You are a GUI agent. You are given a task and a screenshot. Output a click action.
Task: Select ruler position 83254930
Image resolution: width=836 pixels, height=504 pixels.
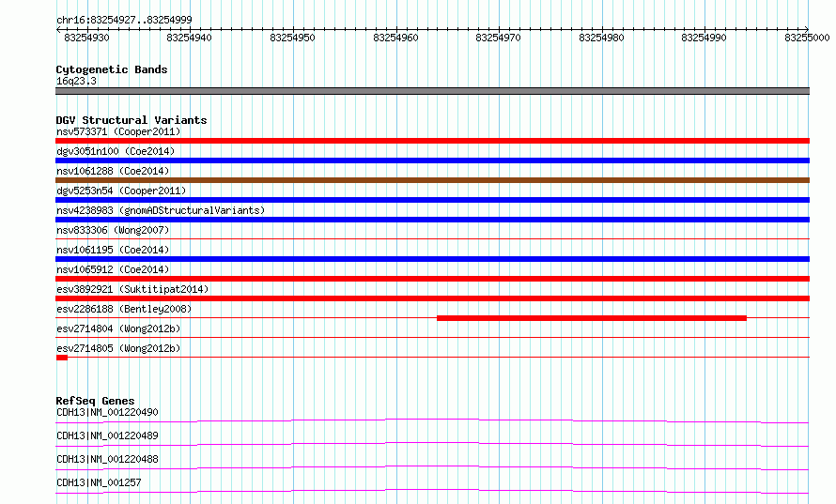click(86, 38)
